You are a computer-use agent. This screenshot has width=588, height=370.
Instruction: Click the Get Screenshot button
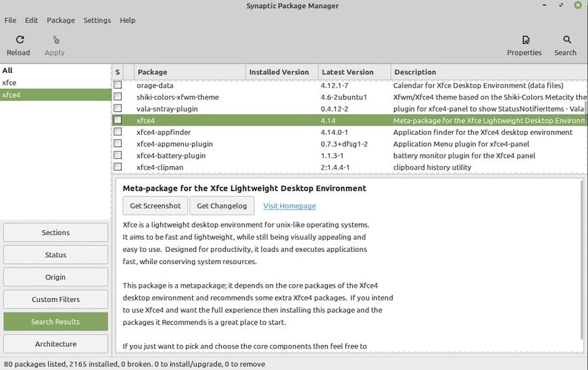tap(155, 206)
